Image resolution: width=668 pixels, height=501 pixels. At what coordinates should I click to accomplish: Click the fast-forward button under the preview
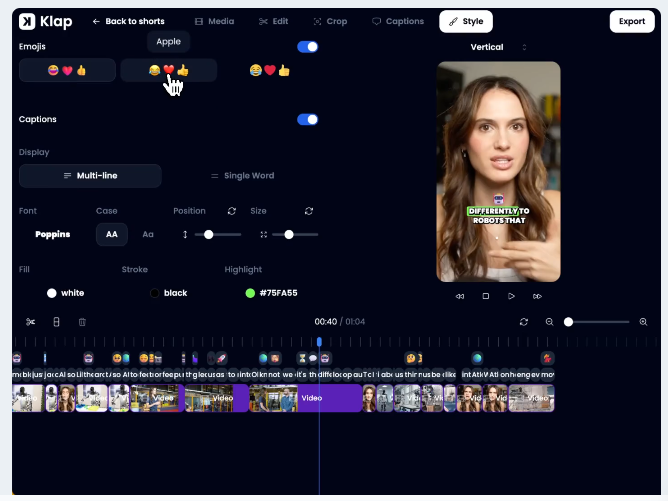[x=538, y=296]
